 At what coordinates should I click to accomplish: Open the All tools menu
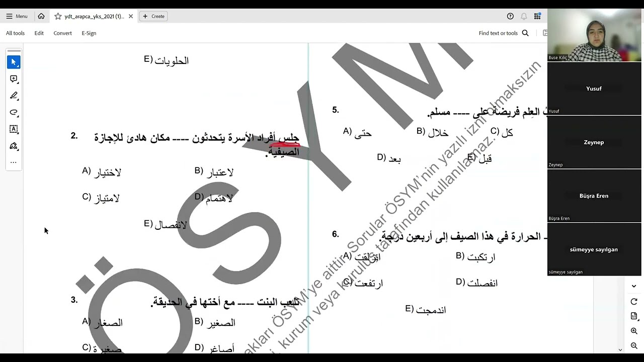point(15,33)
